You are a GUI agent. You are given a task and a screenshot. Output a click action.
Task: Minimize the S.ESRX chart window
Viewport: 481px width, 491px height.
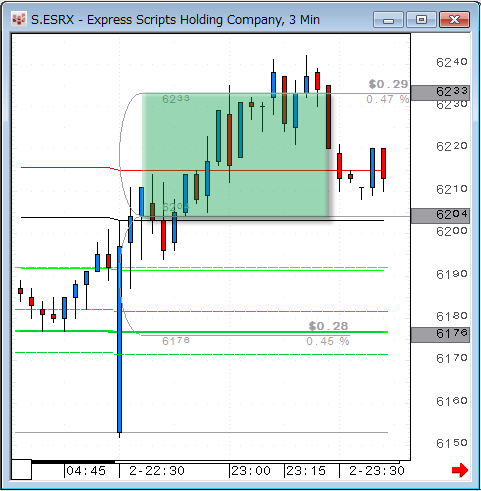(x=388, y=20)
